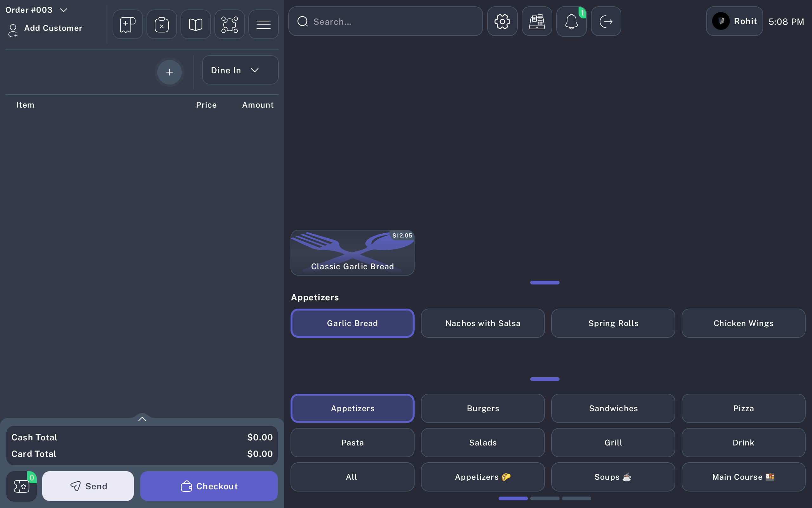Open notifications bell
The height and width of the screenshot is (508, 812).
[x=572, y=21]
